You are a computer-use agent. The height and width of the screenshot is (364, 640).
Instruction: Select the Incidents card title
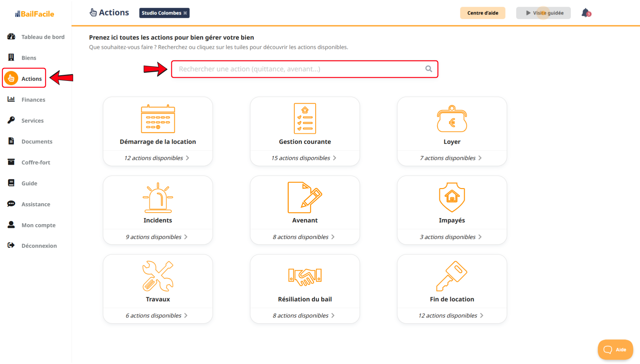click(158, 220)
